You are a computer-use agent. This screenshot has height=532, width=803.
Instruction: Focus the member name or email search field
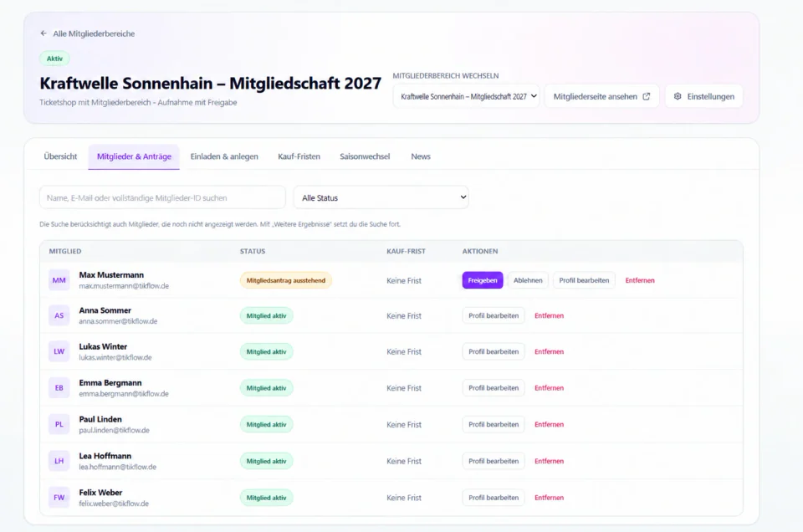[x=162, y=197]
